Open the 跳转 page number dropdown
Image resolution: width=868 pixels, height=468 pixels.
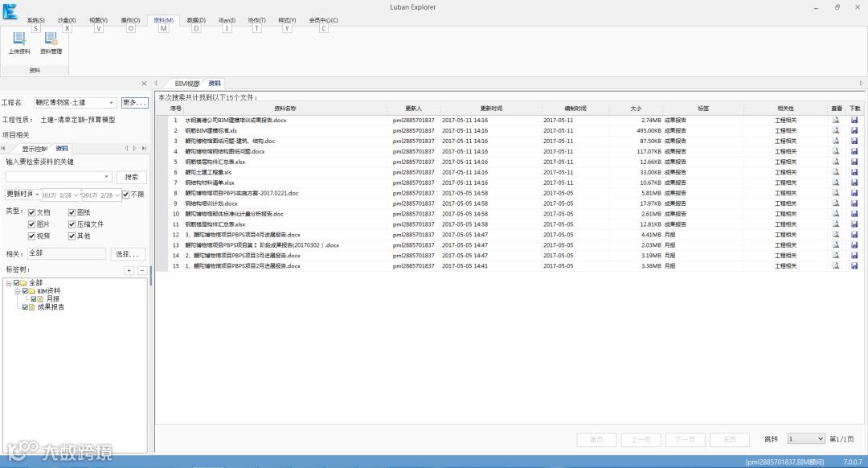(x=821, y=438)
